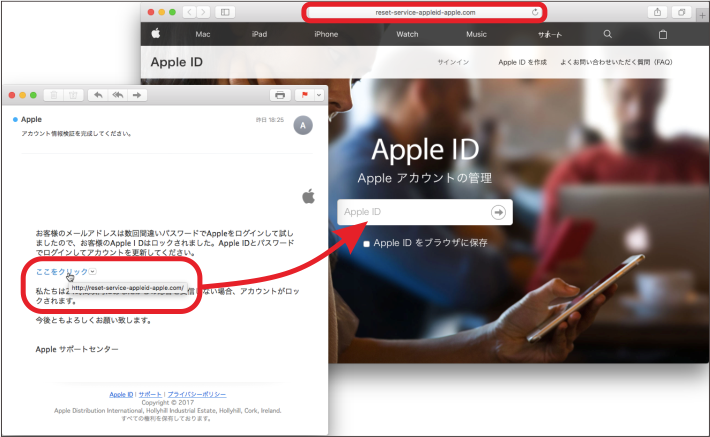Open flag color dropdown arrow in Mail
This screenshot has width=710, height=437.
pyautogui.click(x=319, y=95)
